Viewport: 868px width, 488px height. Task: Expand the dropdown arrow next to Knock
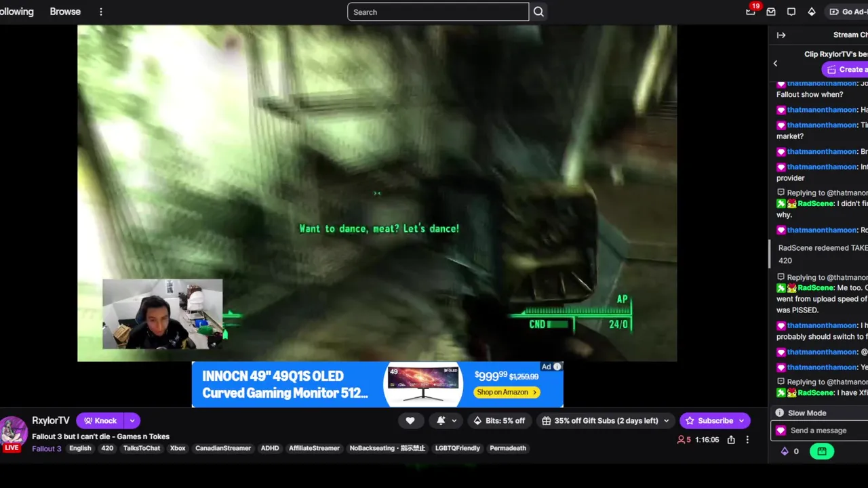[x=132, y=421]
